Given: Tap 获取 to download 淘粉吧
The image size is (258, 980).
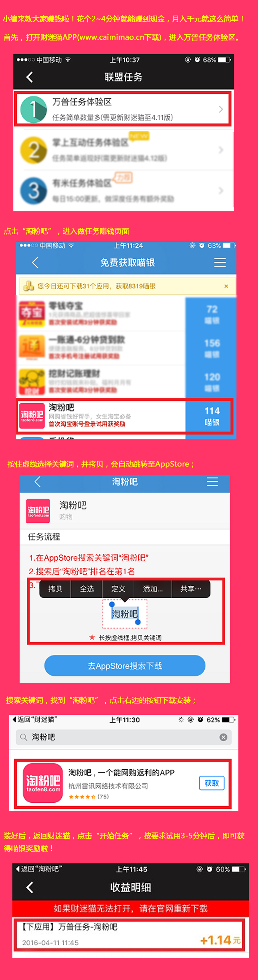Looking at the screenshot, I should (212, 783).
